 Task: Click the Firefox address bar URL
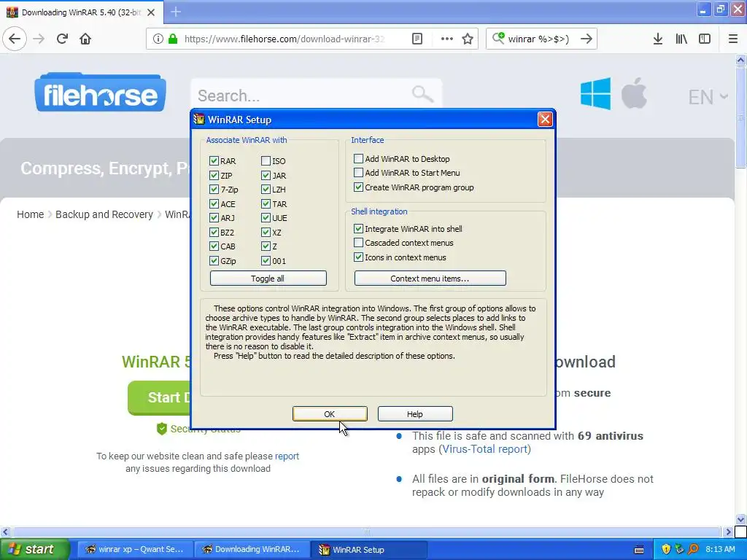click(x=284, y=39)
